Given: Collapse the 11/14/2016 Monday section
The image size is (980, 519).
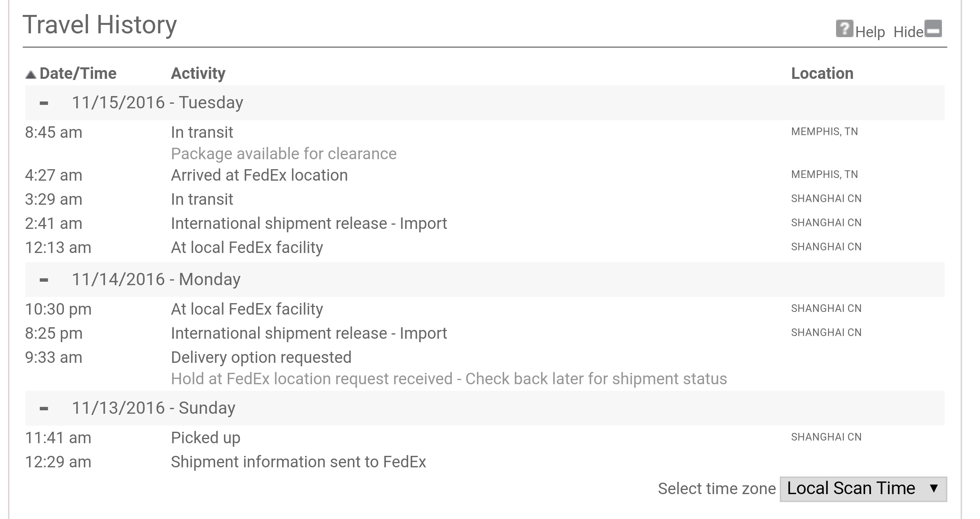Looking at the screenshot, I should coord(44,280).
